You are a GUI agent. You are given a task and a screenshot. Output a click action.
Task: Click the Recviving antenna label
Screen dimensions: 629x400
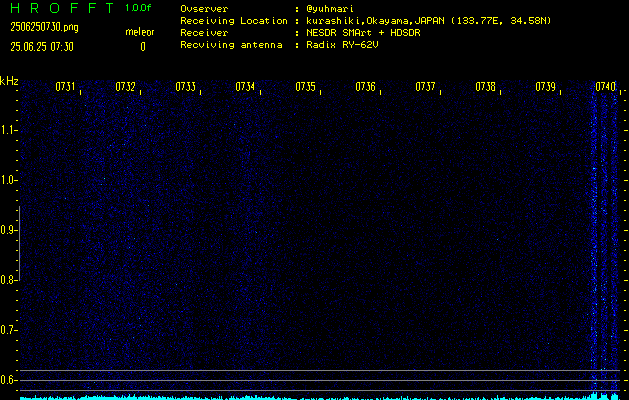point(231,45)
